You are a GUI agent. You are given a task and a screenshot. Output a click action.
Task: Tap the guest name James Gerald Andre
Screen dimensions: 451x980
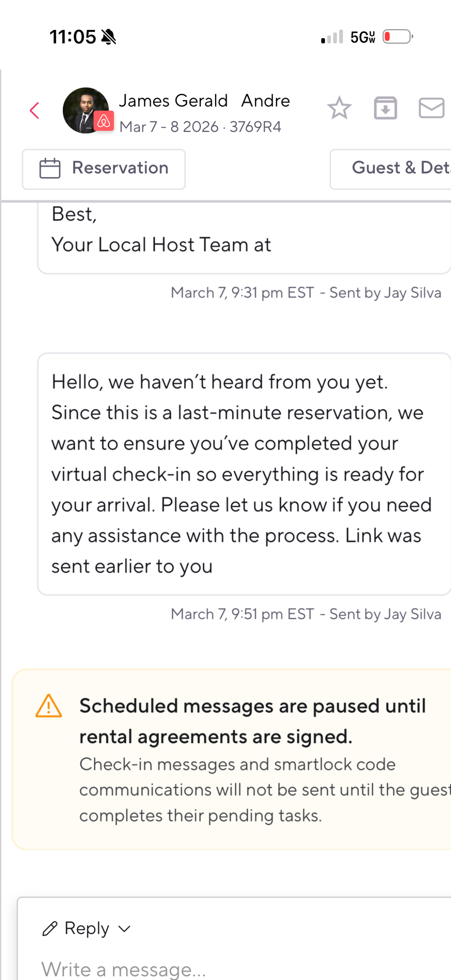(204, 101)
